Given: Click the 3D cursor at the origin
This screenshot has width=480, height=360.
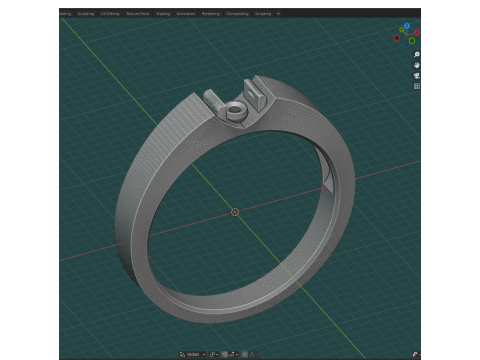Looking at the screenshot, I should tap(235, 212).
